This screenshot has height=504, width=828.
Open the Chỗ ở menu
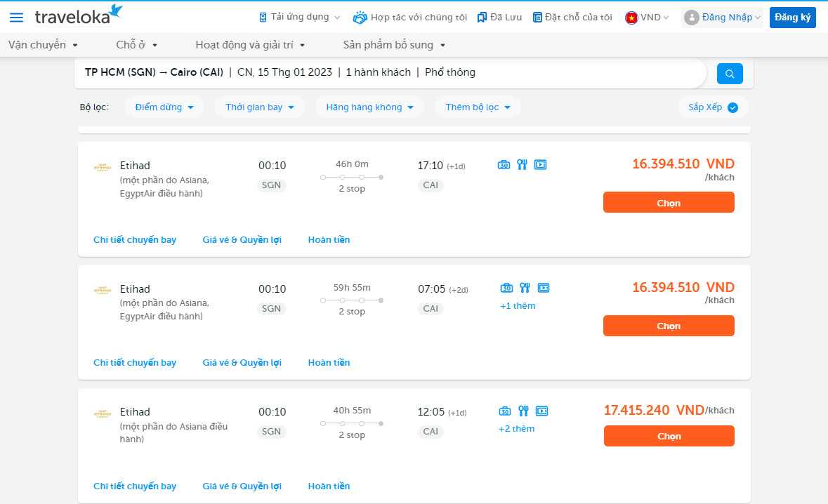[x=137, y=45]
